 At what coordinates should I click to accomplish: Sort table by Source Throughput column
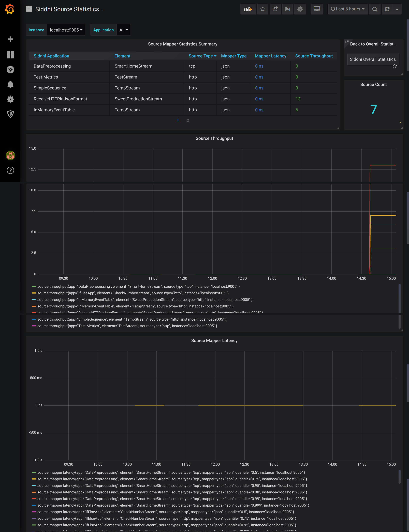pos(314,56)
